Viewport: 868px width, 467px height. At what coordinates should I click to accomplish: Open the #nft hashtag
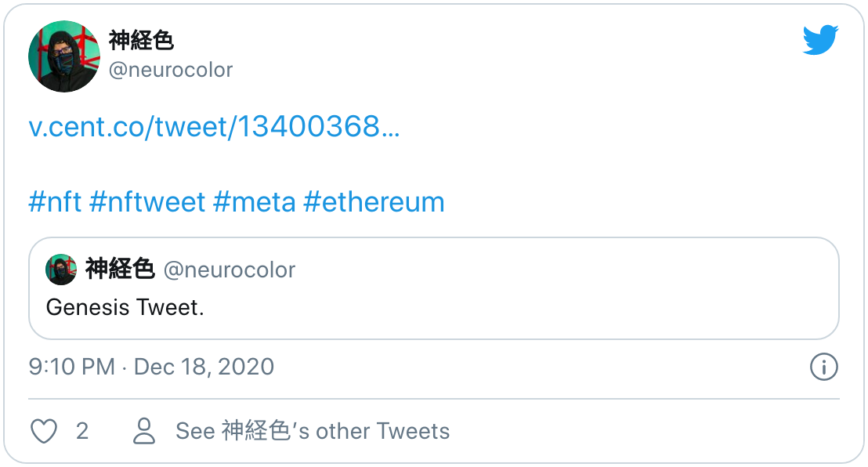coord(55,201)
